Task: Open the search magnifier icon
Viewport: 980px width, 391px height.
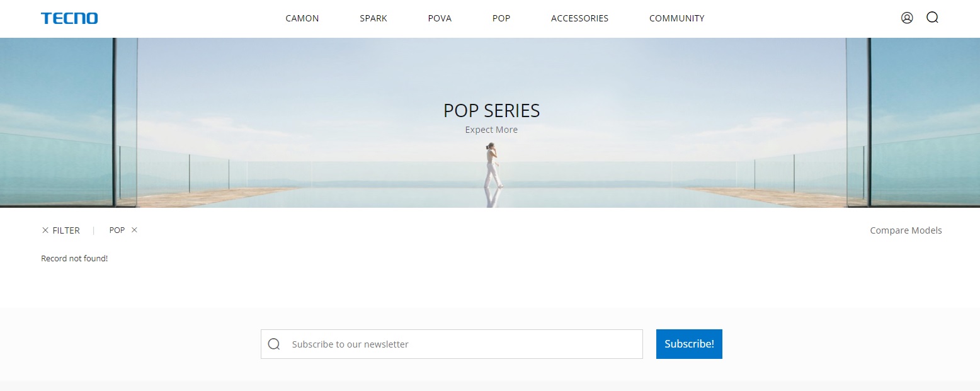Action: (932, 18)
